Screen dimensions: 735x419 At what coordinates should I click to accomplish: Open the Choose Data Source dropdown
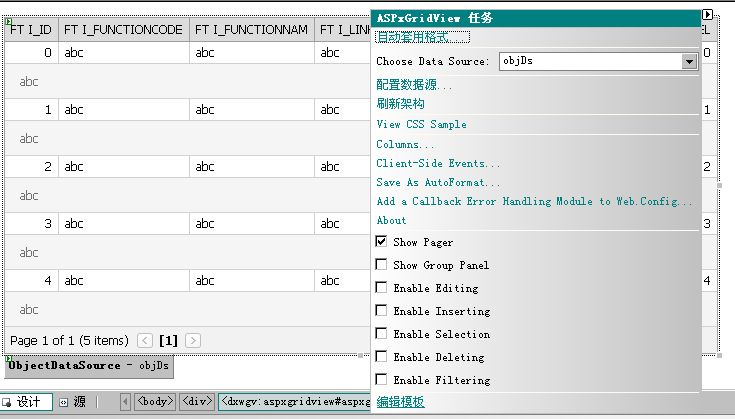pos(689,61)
